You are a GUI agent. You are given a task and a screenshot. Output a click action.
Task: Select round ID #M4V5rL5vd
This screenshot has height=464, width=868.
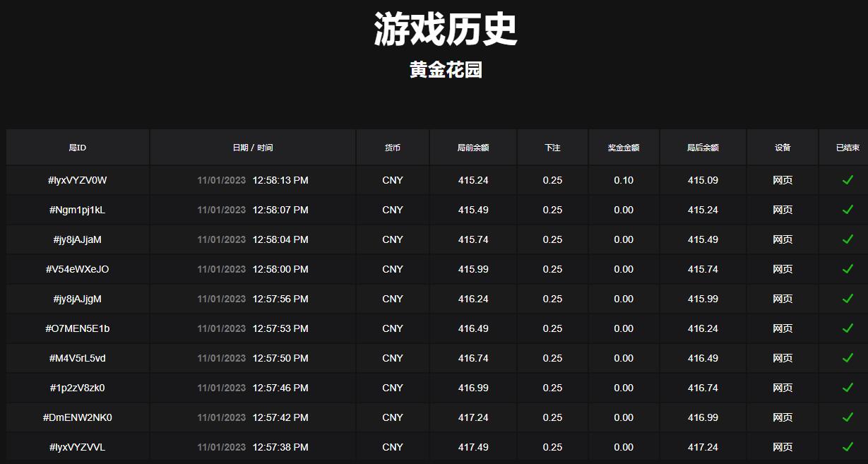tap(78, 358)
